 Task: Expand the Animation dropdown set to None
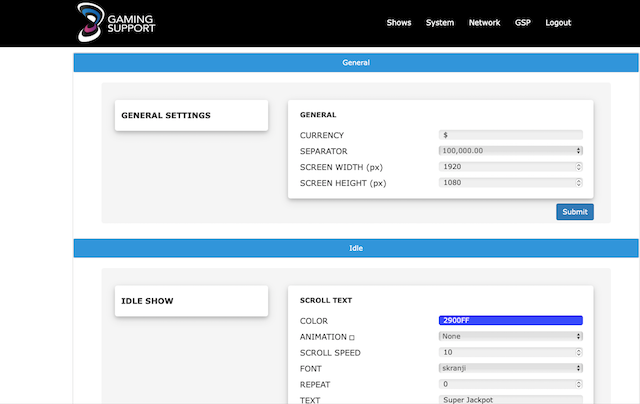coord(510,337)
